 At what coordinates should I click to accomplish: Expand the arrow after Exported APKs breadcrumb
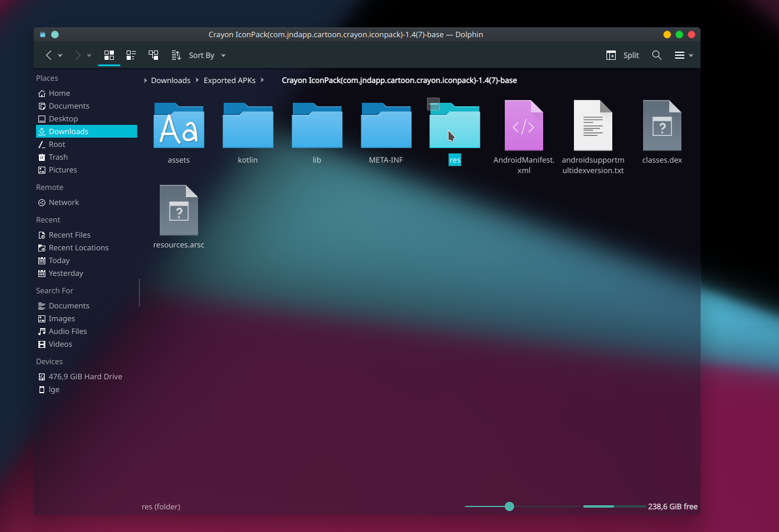(x=263, y=80)
